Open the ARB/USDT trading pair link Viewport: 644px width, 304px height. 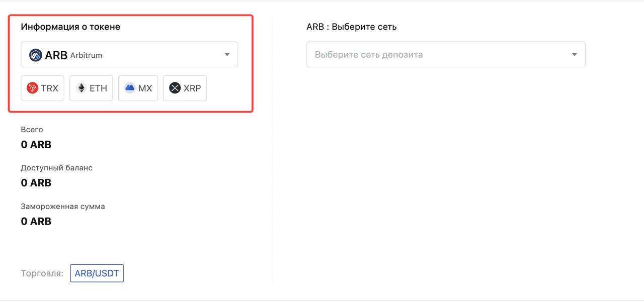click(x=97, y=273)
